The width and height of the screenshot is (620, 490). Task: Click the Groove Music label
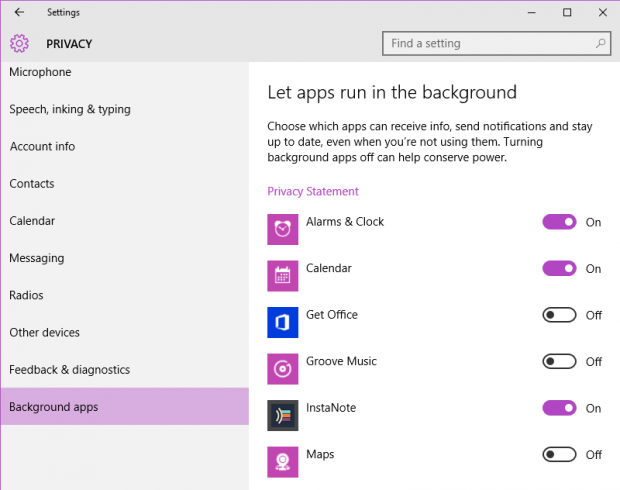pos(341,361)
